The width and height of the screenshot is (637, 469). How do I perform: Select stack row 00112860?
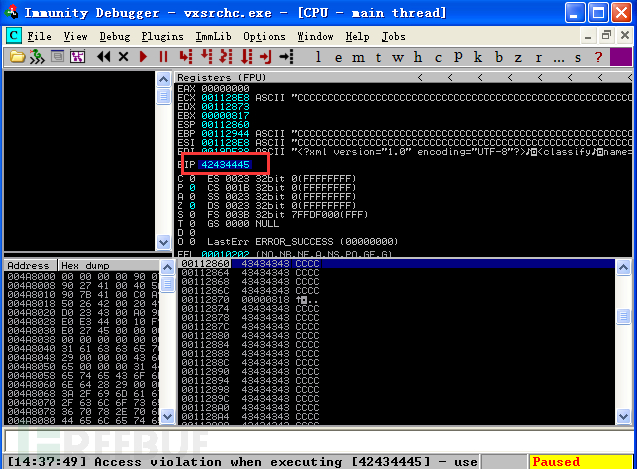(396, 264)
